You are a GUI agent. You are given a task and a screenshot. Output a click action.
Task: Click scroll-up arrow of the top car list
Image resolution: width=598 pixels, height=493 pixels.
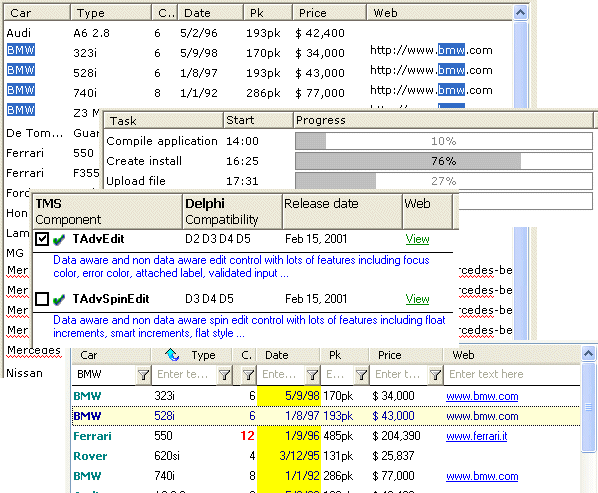520,13
